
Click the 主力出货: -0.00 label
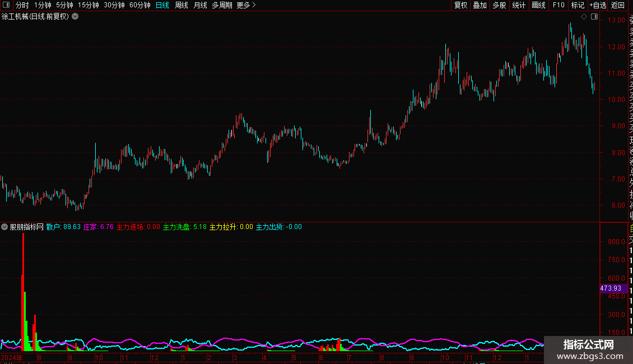tap(278, 227)
